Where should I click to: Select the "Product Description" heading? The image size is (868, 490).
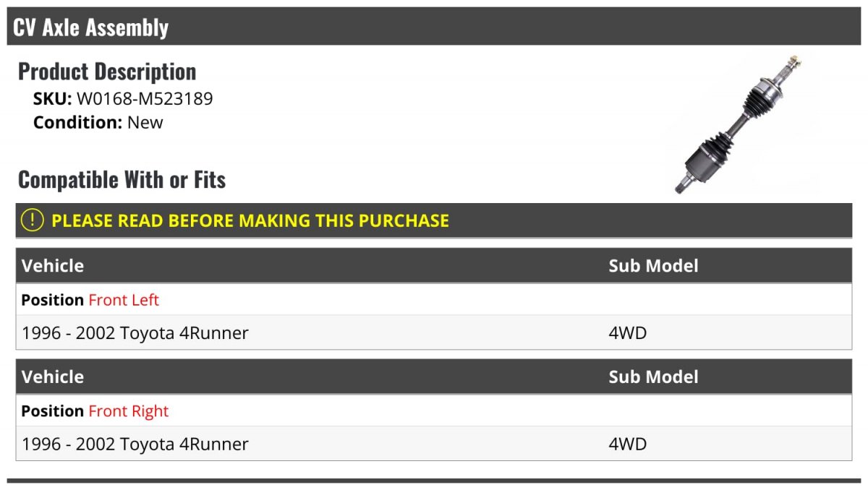[107, 72]
